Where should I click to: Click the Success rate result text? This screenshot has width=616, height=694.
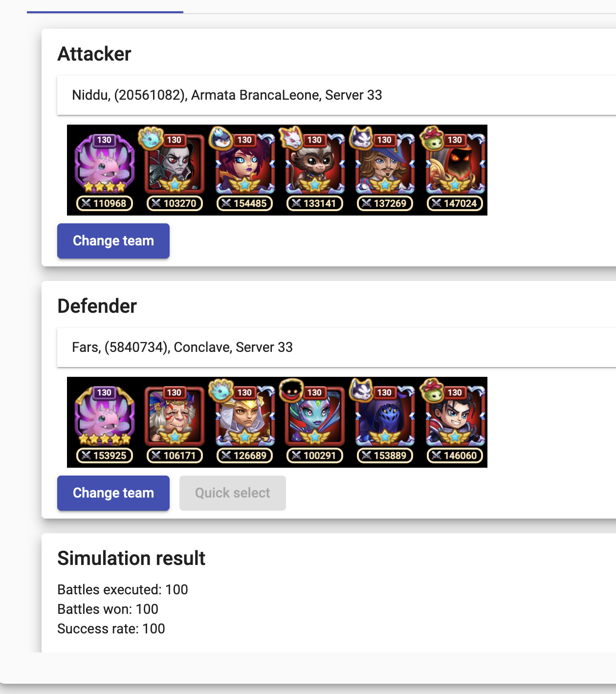coord(111,629)
